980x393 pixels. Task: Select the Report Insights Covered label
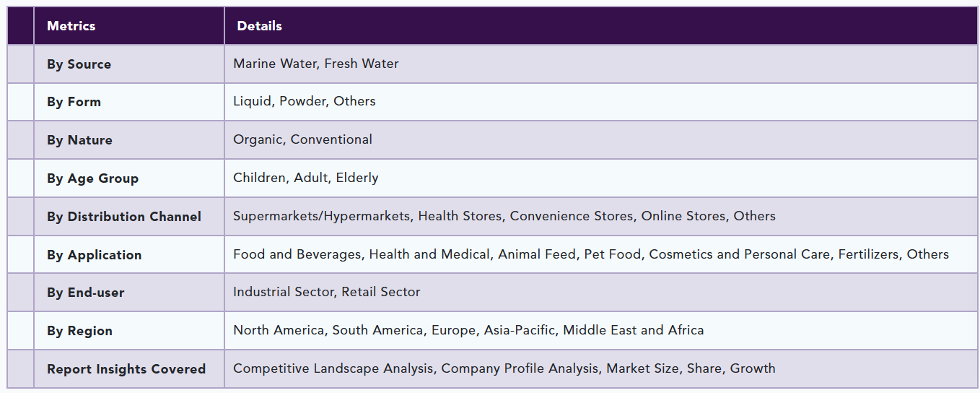pos(126,369)
